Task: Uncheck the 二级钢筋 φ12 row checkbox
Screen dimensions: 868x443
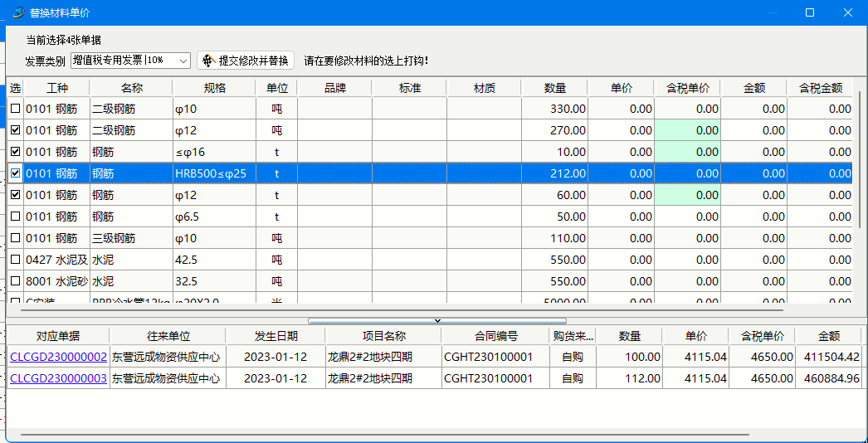Action: [15, 130]
